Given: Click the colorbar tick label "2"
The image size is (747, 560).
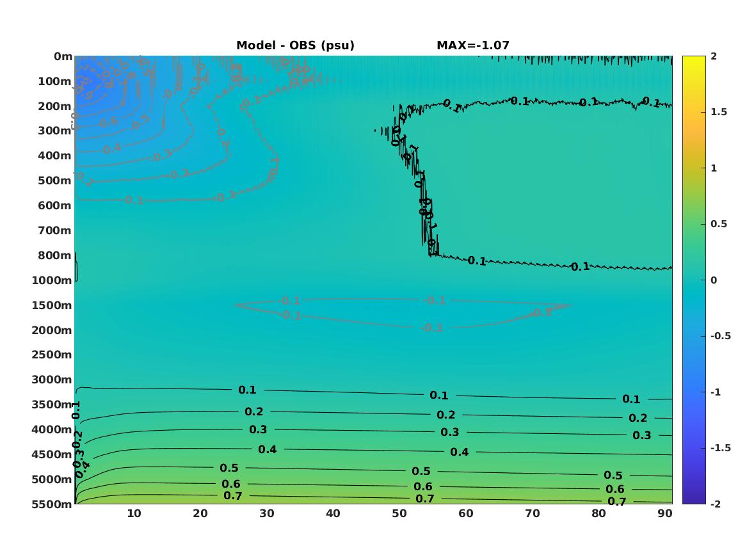Looking at the screenshot, I should [714, 56].
